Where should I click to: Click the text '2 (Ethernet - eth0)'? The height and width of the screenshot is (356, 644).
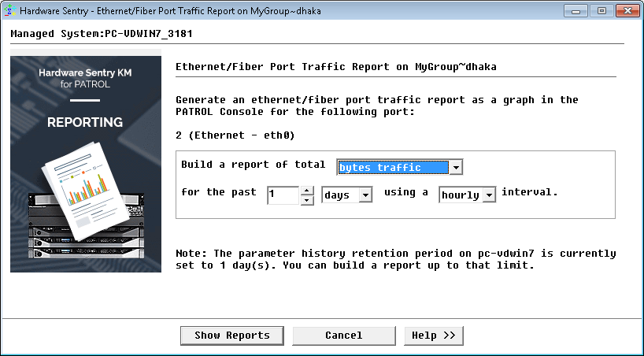coord(235,135)
